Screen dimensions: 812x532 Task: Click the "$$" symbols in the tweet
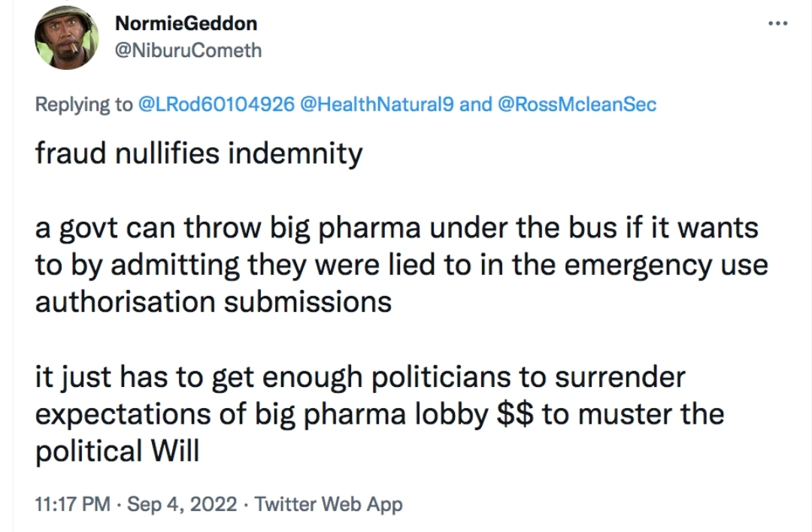tap(515, 413)
